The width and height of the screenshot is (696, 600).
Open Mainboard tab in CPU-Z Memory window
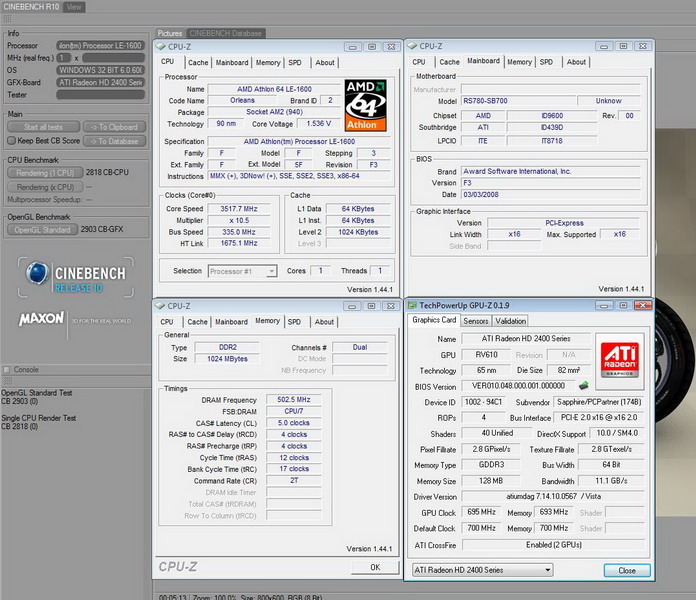pos(231,322)
